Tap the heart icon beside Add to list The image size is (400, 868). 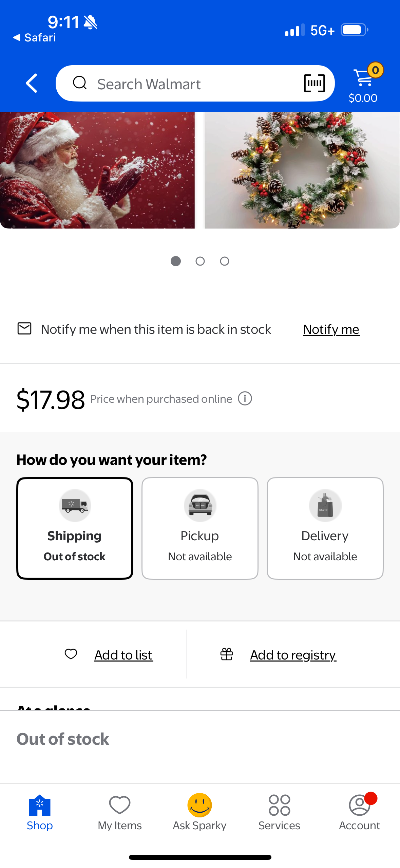pos(71,654)
